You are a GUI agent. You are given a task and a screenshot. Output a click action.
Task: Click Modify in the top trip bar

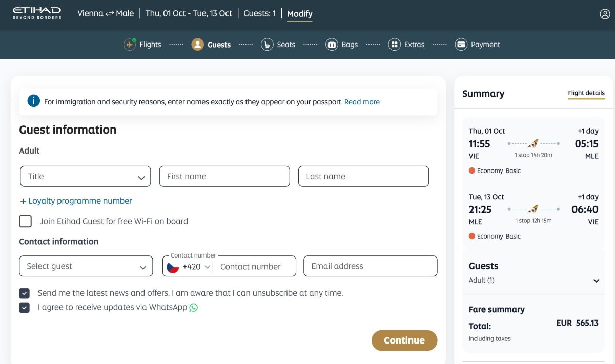299,14
